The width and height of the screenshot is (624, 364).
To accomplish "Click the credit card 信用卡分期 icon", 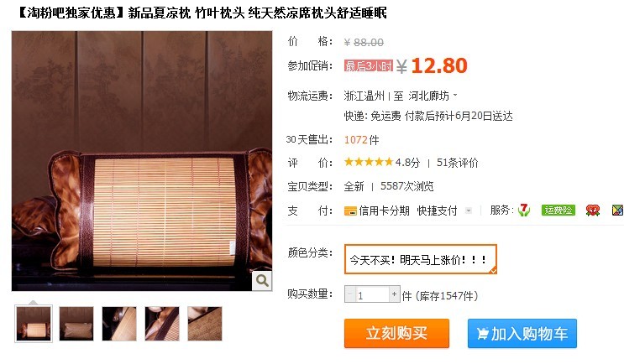I will [x=350, y=211].
